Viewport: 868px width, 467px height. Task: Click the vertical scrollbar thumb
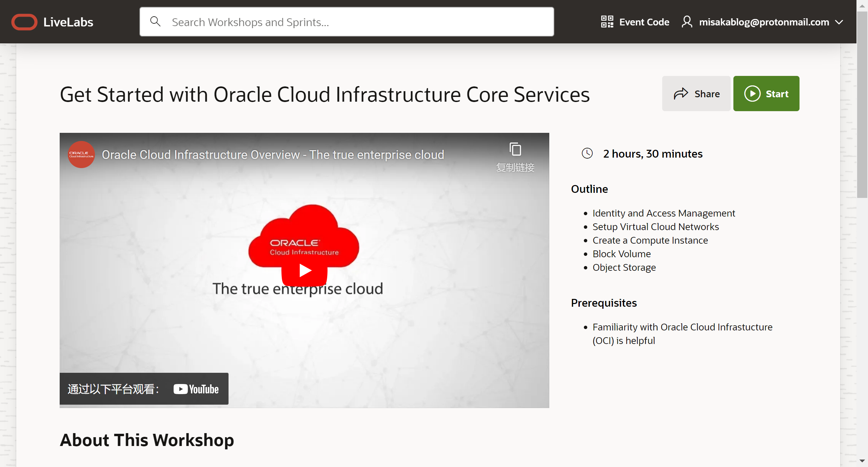862,105
